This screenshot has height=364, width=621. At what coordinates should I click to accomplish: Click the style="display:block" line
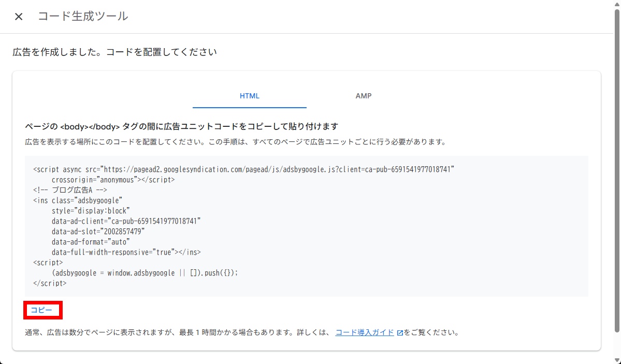91,211
